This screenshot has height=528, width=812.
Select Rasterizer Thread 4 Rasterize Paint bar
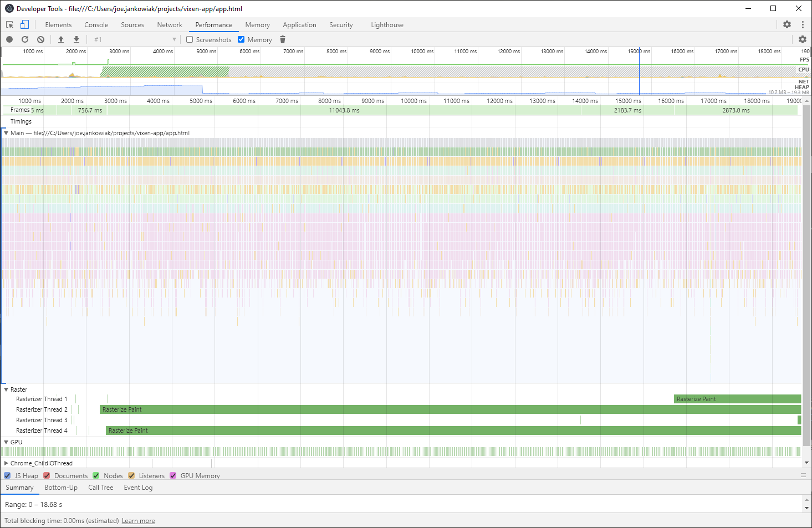click(x=453, y=430)
